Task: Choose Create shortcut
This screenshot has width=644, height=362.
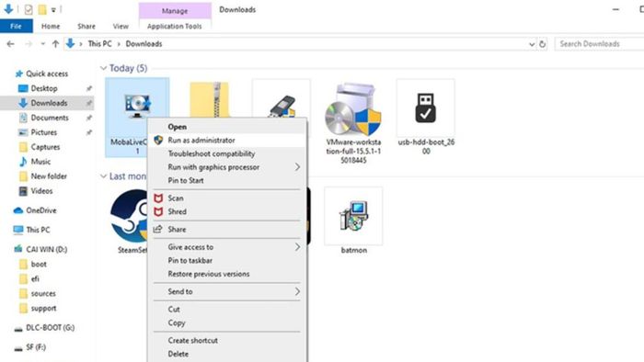Action: click(x=227, y=340)
